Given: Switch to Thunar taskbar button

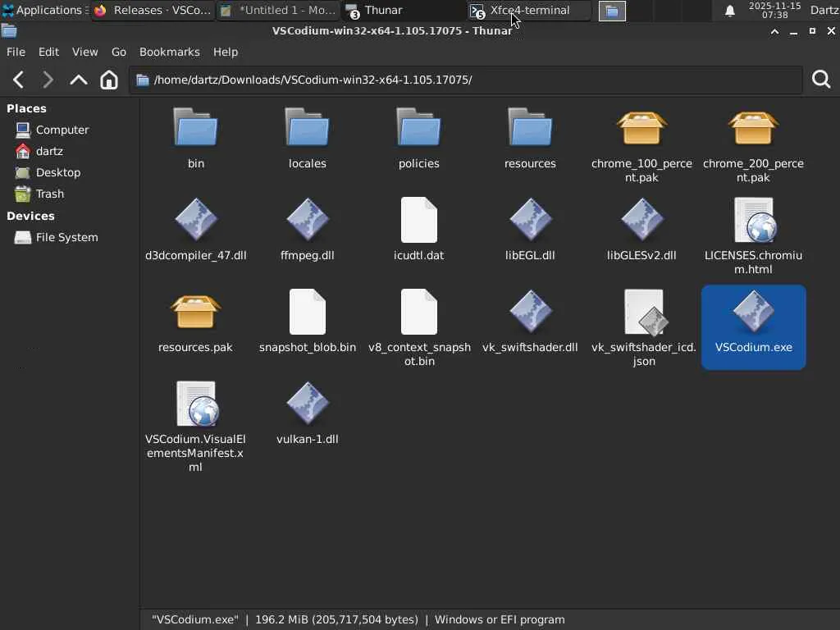Looking at the screenshot, I should pyautogui.click(x=404, y=10).
